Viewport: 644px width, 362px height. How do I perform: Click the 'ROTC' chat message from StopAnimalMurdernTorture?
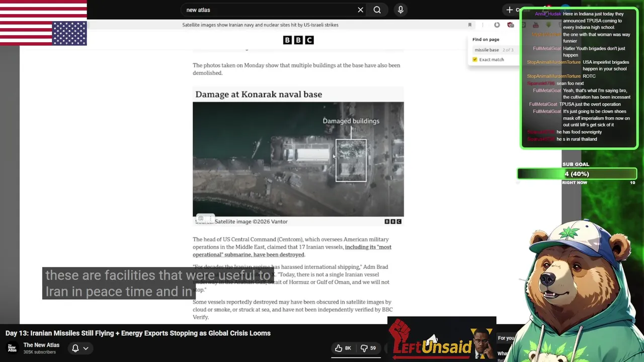tap(589, 76)
